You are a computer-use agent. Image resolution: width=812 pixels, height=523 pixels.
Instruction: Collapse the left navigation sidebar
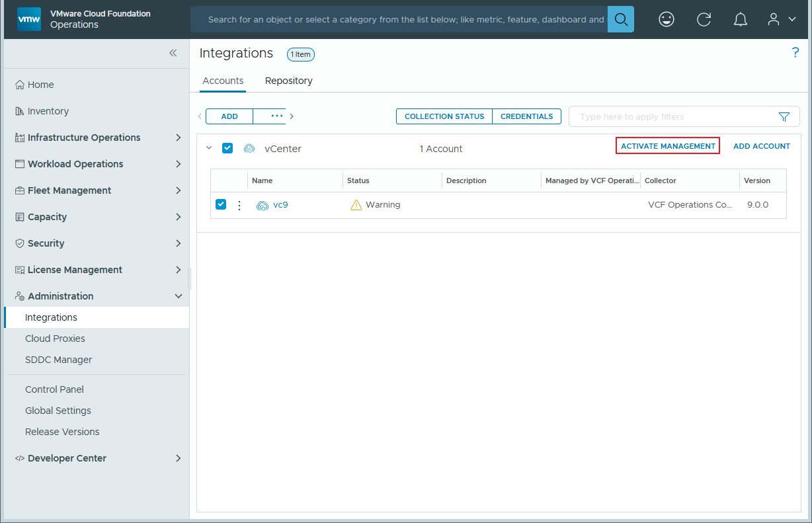point(173,53)
